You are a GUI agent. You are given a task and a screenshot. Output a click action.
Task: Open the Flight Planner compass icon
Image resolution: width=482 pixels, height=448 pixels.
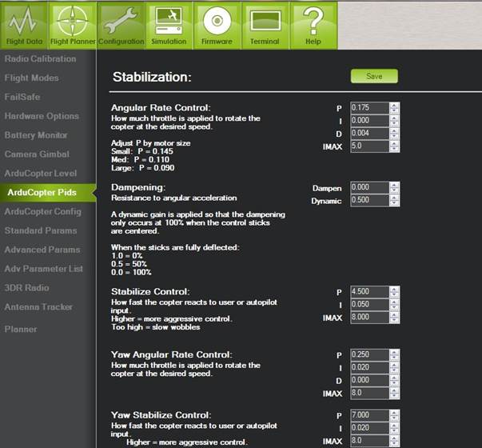point(72,25)
